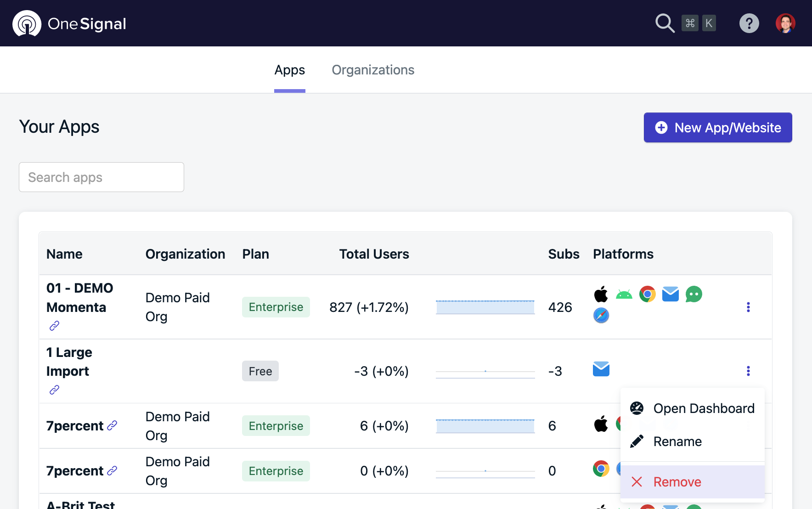Switch to the Apps tab
Image resolution: width=812 pixels, height=509 pixels.
(290, 70)
